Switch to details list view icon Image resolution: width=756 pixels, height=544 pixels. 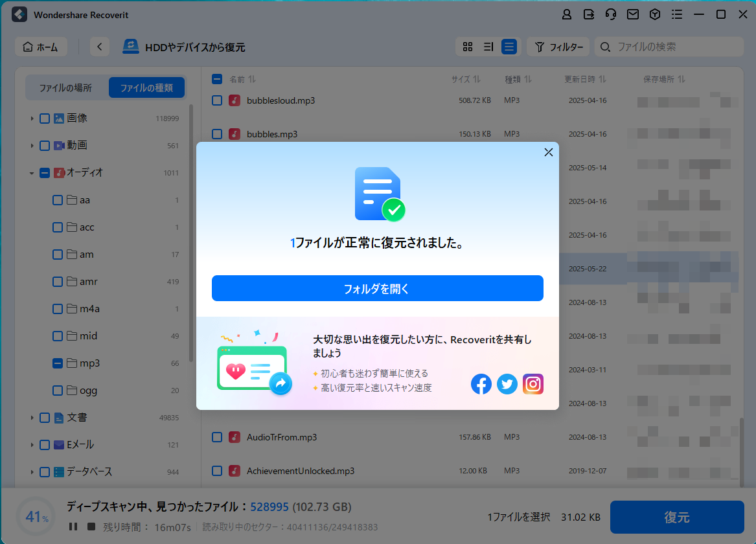pyautogui.click(x=488, y=47)
